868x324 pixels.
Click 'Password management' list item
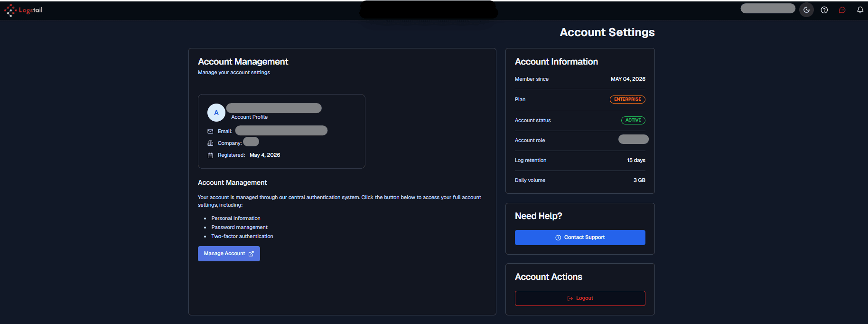pyautogui.click(x=239, y=228)
